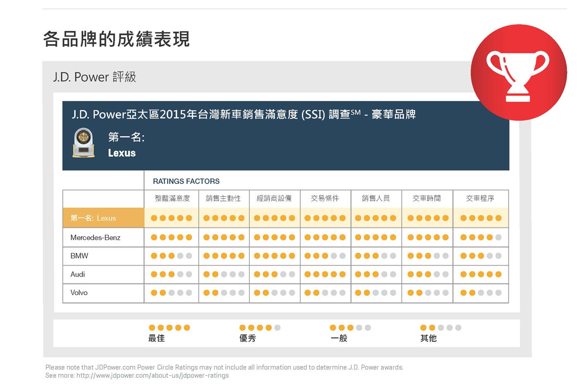Click BMW 交易條件 rating circles
The height and width of the screenshot is (392, 588).
[x=325, y=256]
